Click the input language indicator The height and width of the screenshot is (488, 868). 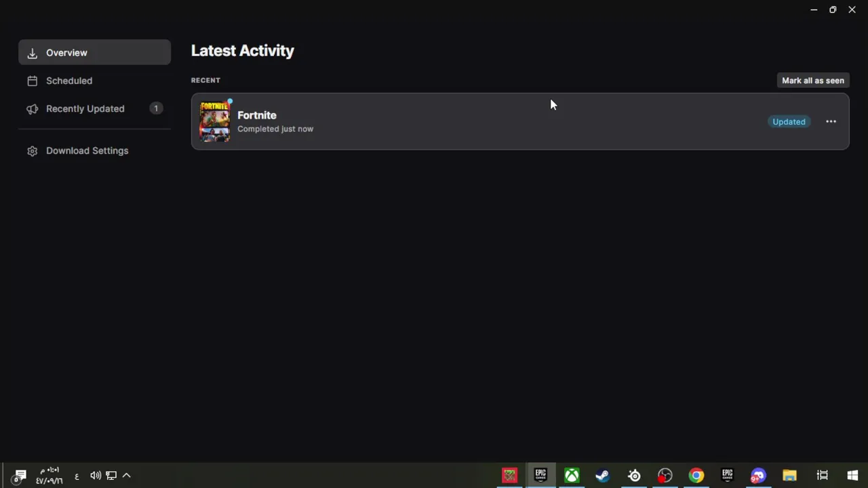tap(77, 476)
